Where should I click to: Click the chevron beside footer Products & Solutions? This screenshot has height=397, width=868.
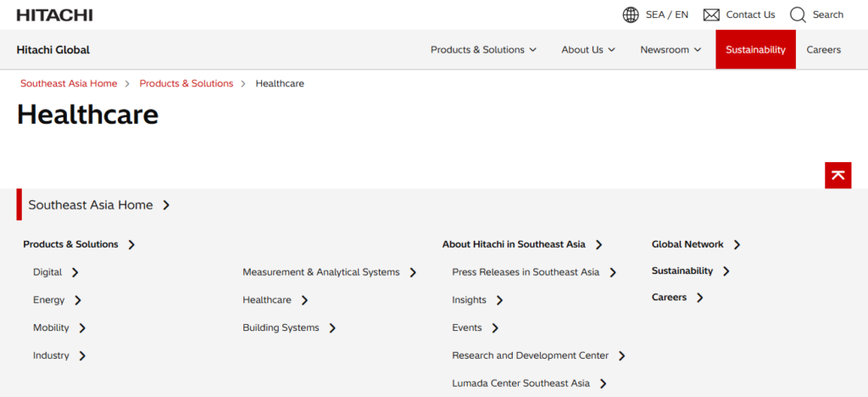coord(131,245)
